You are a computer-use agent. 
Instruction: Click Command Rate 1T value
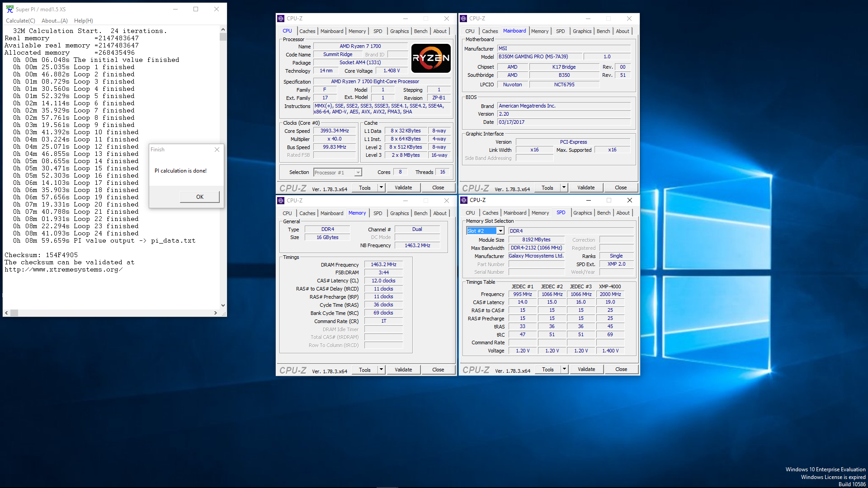click(x=383, y=321)
